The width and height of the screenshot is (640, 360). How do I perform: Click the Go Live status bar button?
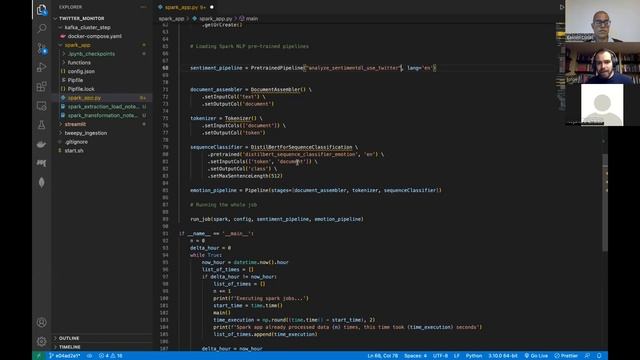[x=536, y=356]
